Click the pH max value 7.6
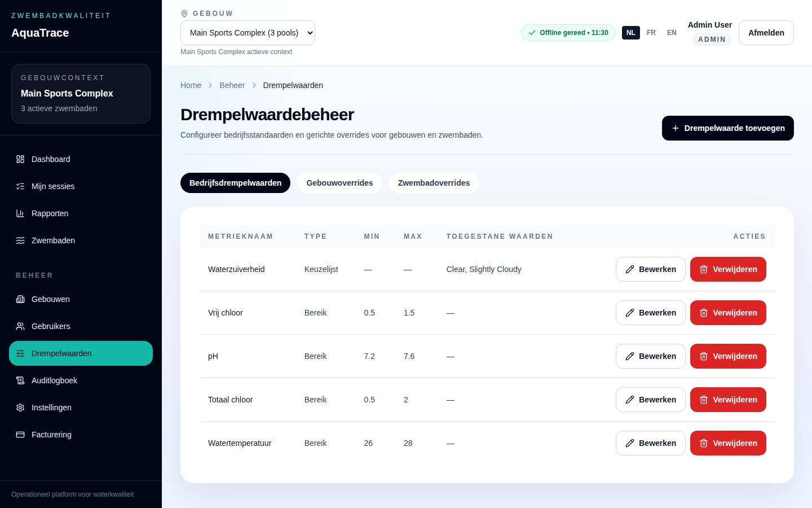 point(409,356)
